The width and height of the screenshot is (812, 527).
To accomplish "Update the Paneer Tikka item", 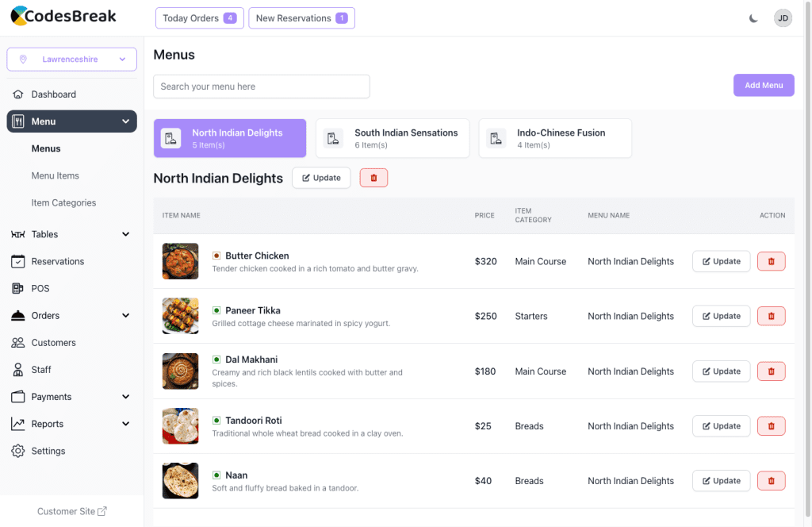I will pyautogui.click(x=721, y=316).
